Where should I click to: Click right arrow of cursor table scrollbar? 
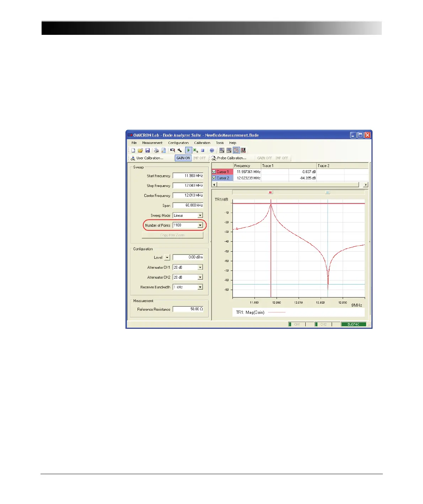pyautogui.click(x=366, y=185)
